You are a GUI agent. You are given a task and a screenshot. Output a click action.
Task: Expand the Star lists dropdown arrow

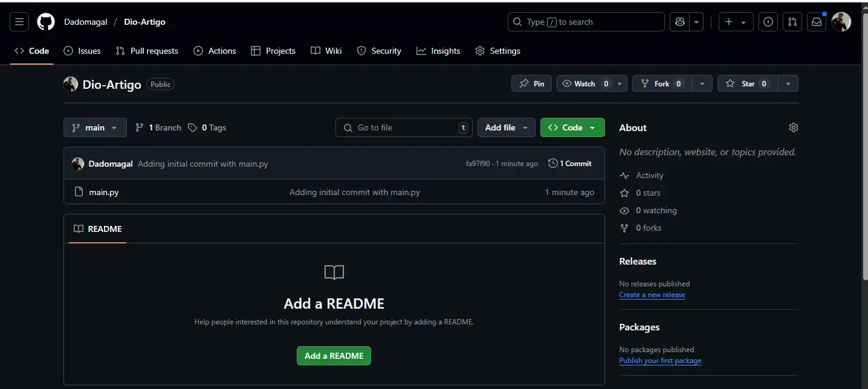tap(788, 84)
